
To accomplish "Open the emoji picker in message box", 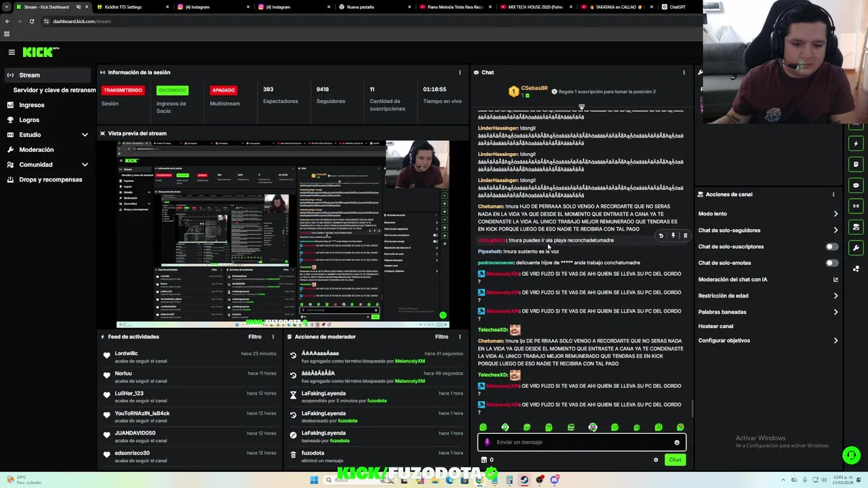I will [x=677, y=443].
